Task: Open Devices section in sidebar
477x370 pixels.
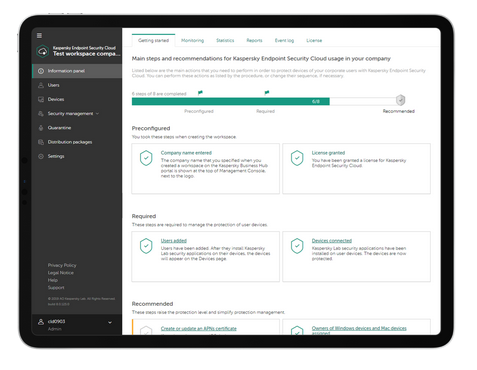Action: (77, 99)
